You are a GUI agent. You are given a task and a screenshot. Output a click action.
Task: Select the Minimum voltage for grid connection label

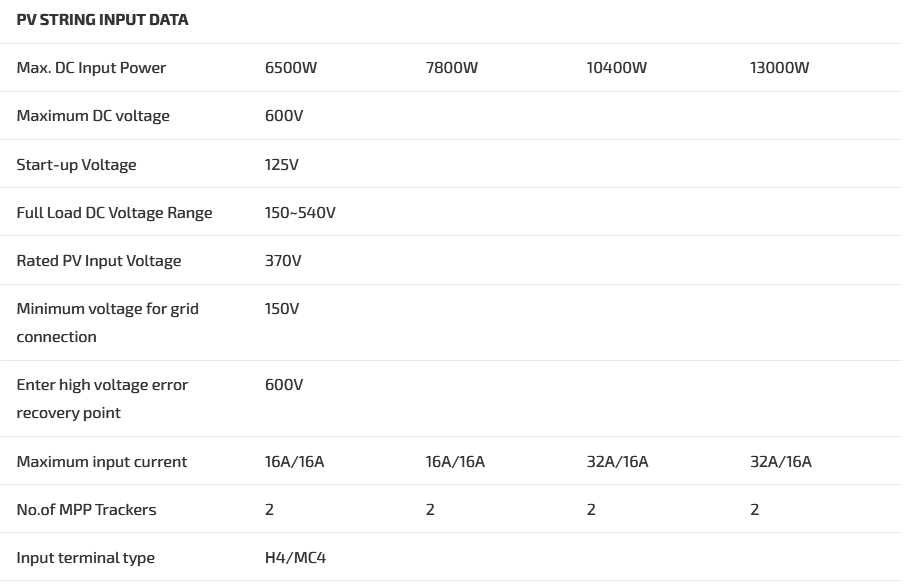(x=107, y=323)
